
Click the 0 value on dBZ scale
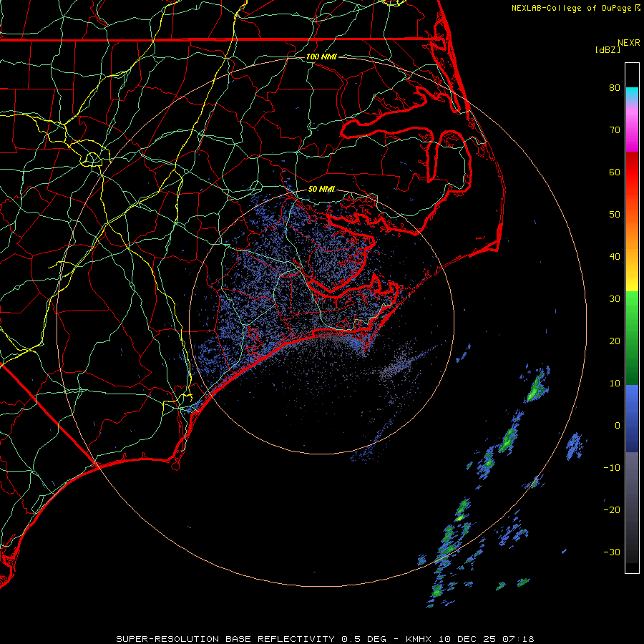pos(618,426)
